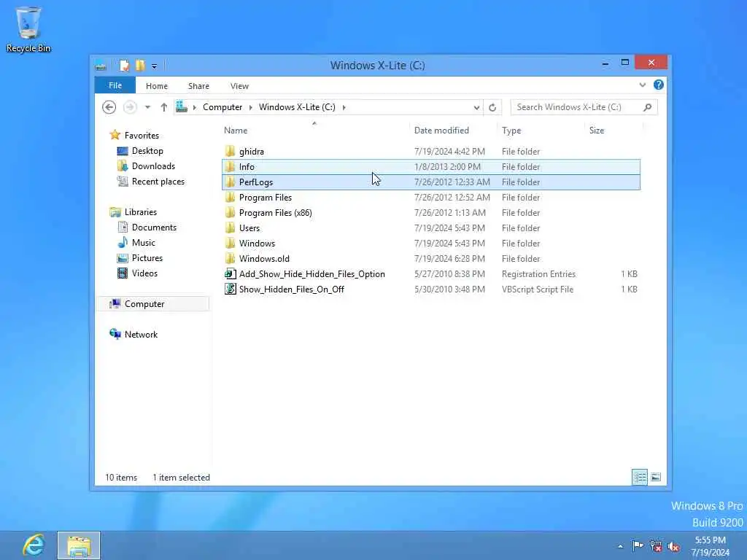Select Favorites in the navigation pane
Image resolution: width=747 pixels, height=560 pixels.
click(142, 135)
